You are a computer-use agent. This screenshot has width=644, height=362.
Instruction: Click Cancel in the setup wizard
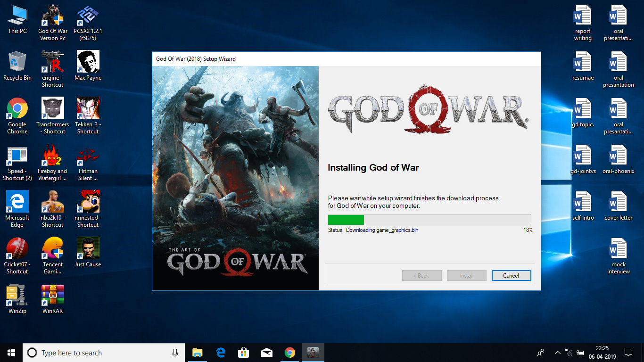coord(511,276)
